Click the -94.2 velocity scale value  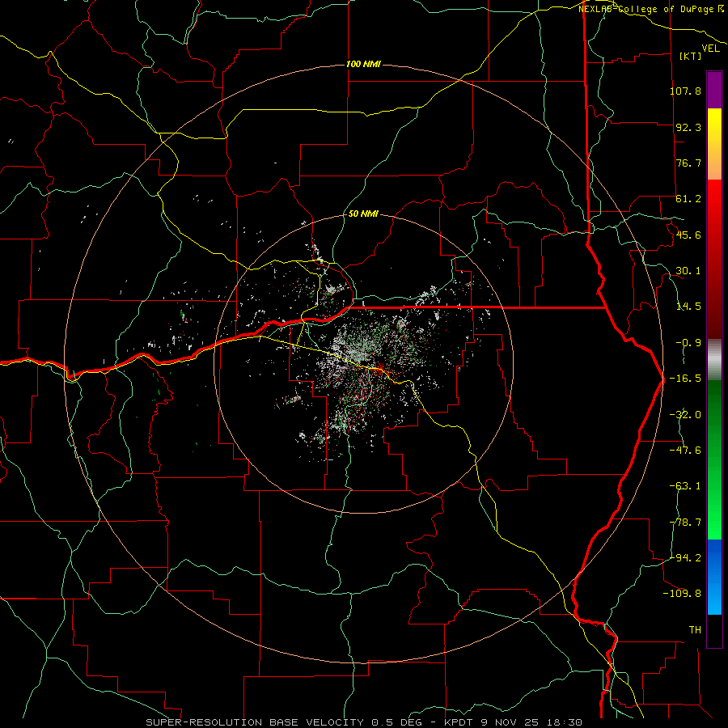click(685, 557)
